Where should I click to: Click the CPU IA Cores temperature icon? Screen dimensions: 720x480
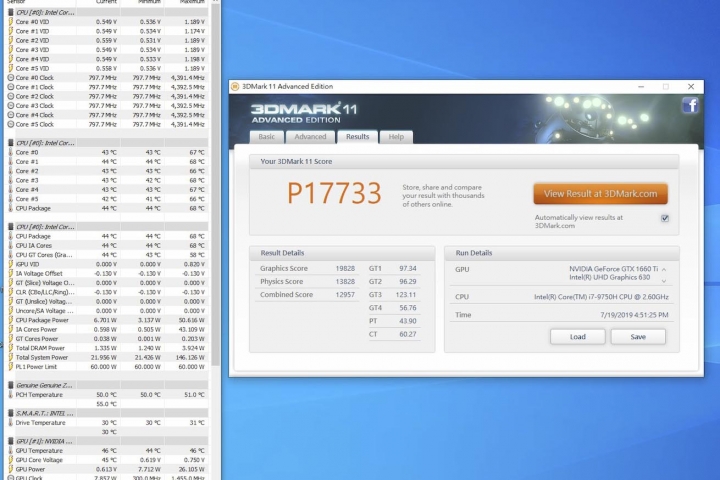(11, 245)
